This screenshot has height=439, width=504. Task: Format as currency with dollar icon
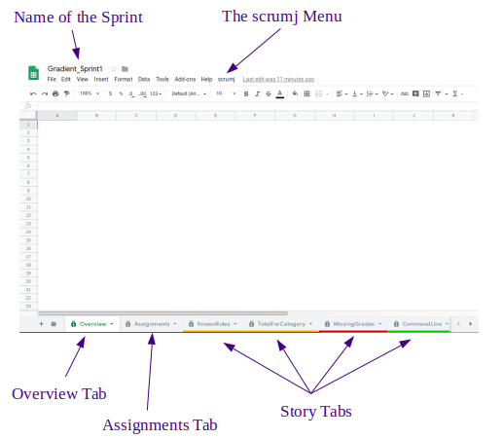coord(110,93)
